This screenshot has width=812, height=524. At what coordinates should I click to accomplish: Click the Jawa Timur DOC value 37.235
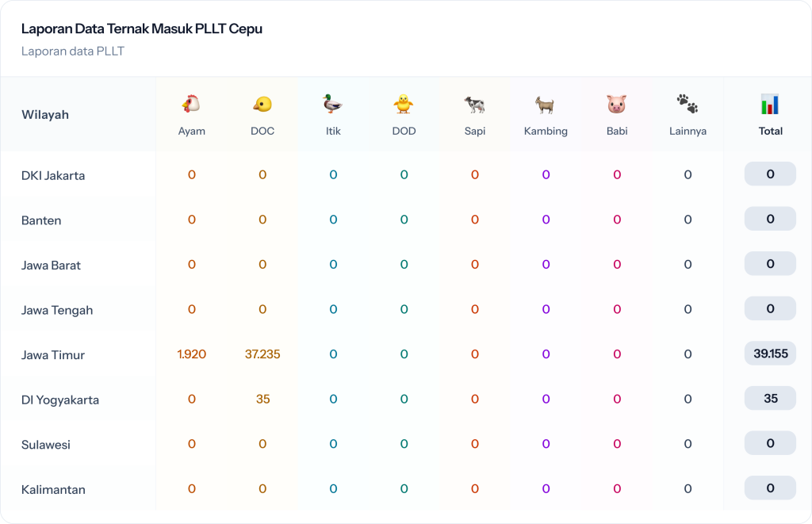262,354
